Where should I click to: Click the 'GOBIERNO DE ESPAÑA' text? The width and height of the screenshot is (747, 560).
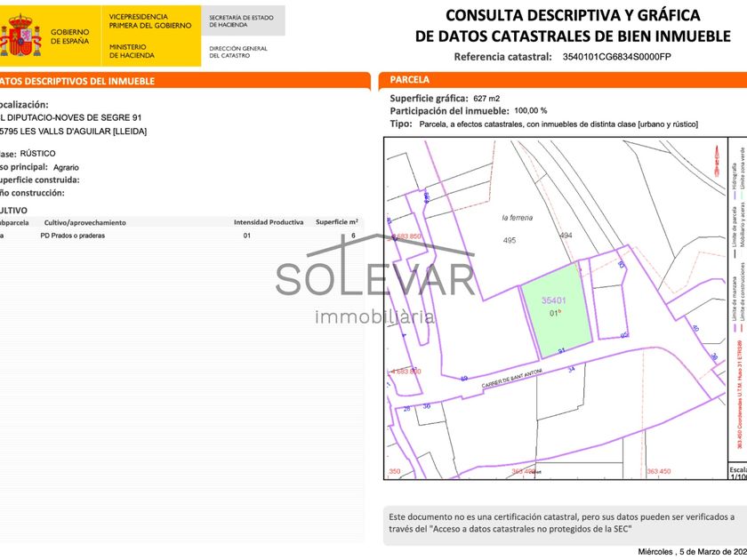[69, 36]
